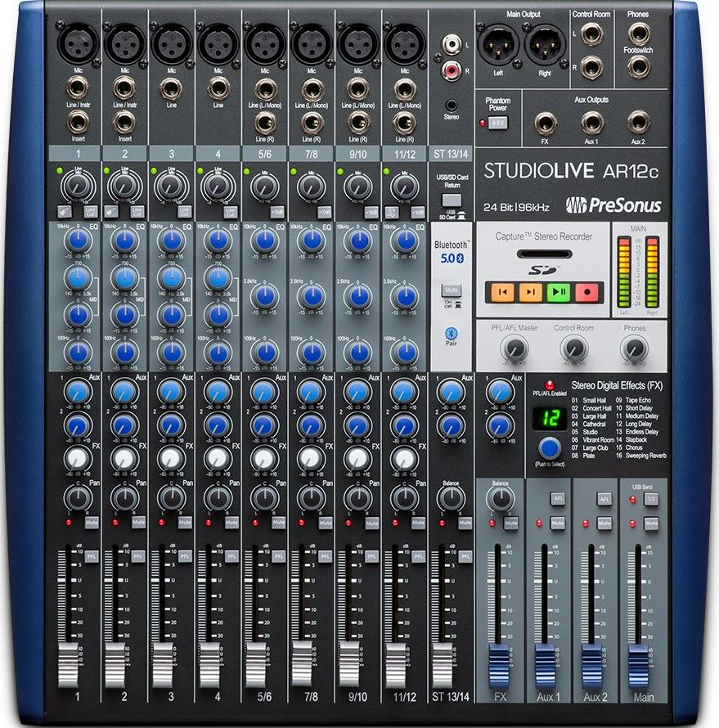
Task: Solo channel 7/8 with its PFL button
Action: [325, 556]
